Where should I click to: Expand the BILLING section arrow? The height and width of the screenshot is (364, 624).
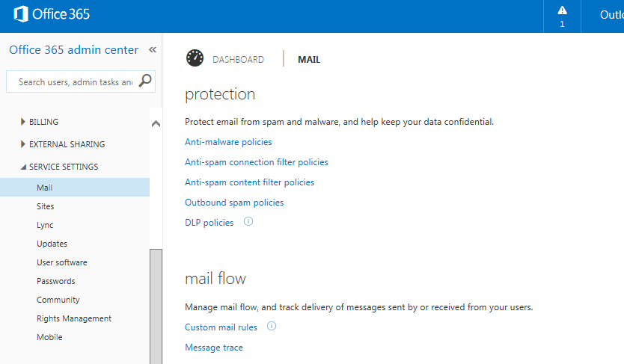(22, 122)
